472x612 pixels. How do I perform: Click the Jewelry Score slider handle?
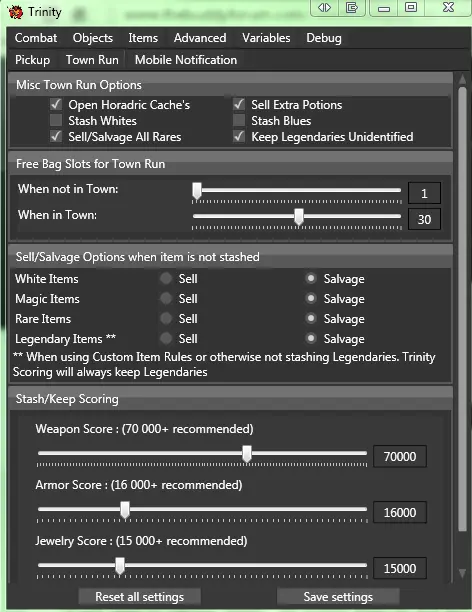(120, 566)
